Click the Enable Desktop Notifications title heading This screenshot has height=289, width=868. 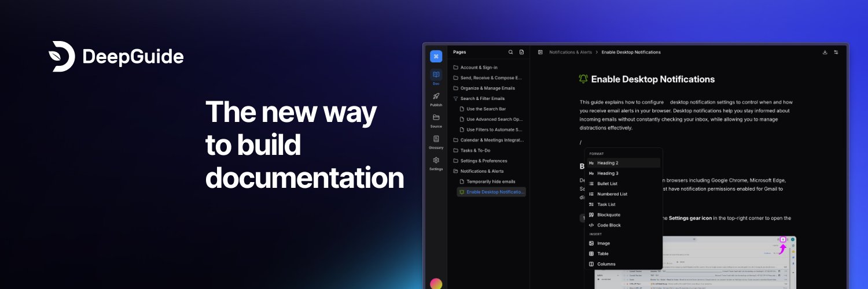click(x=653, y=79)
